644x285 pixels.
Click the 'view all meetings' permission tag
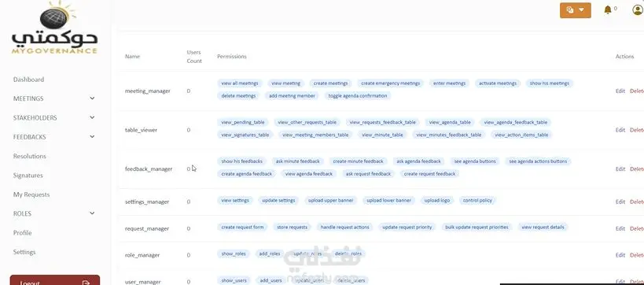coord(240,83)
